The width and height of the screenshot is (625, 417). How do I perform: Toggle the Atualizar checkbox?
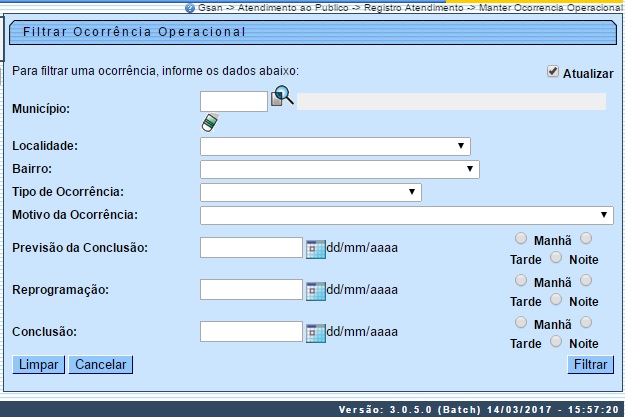pos(552,71)
